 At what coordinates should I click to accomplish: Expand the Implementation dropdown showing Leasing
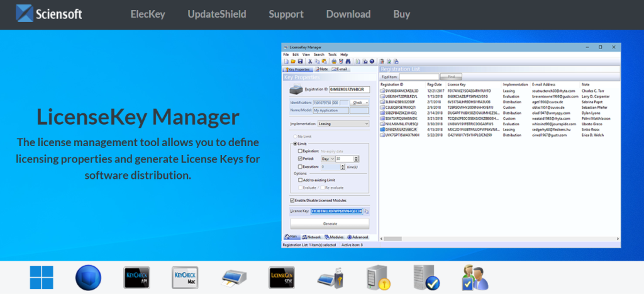(x=343, y=123)
